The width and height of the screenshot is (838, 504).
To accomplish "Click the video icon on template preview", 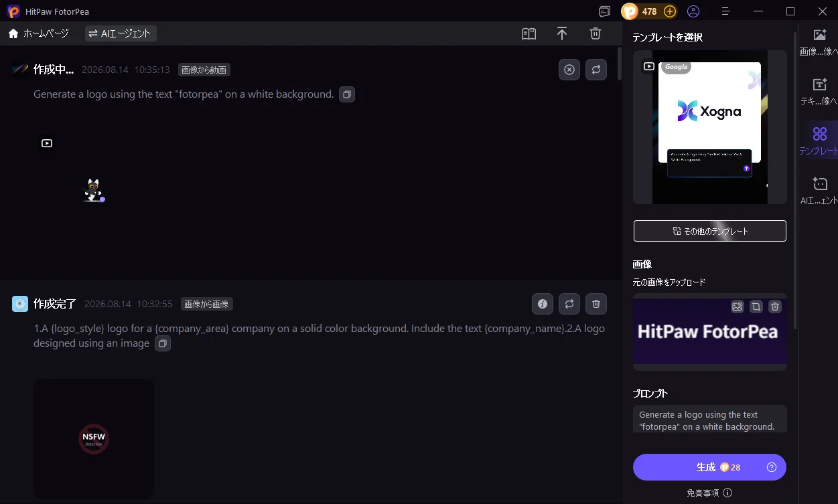I will (x=648, y=66).
